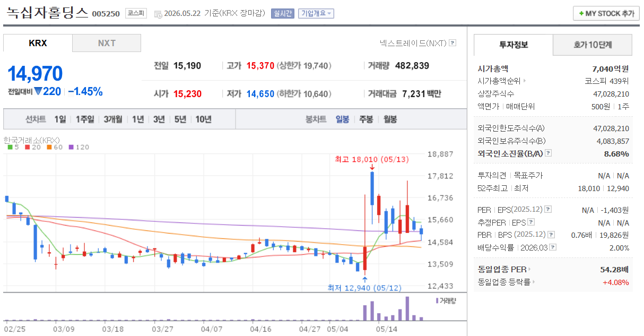This screenshot has width=644, height=336.
Task: Select the 5년 line chart period
Action: (180, 119)
